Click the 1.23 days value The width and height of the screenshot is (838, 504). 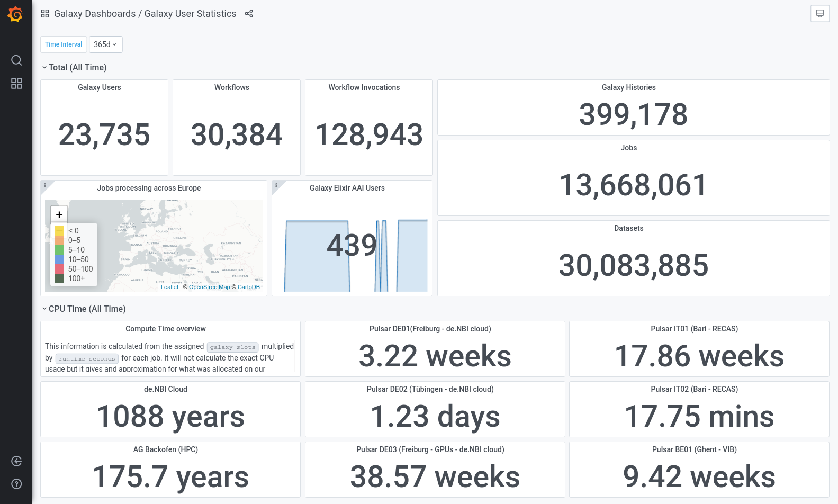pyautogui.click(x=435, y=417)
